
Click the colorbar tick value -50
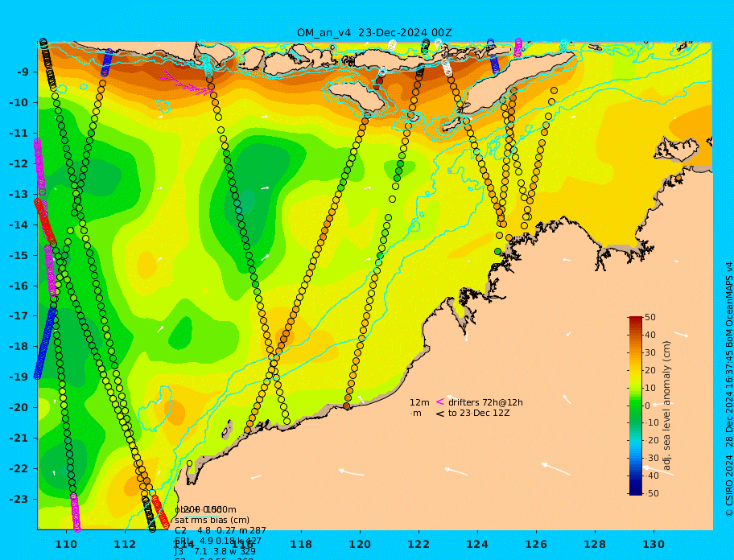pyautogui.click(x=652, y=493)
